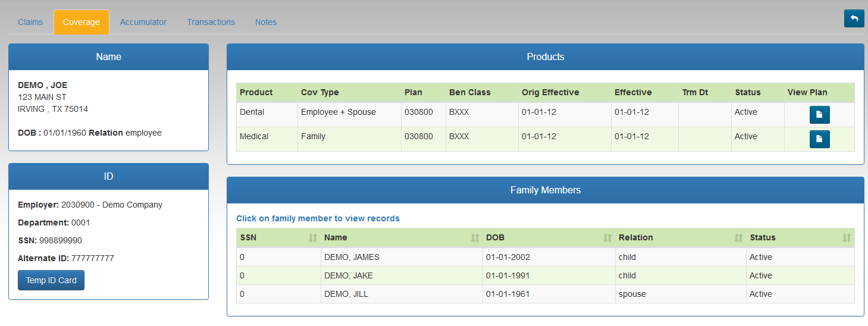The height and width of the screenshot is (326, 868).
Task: Sort family members by Status column
Action: tap(800, 237)
